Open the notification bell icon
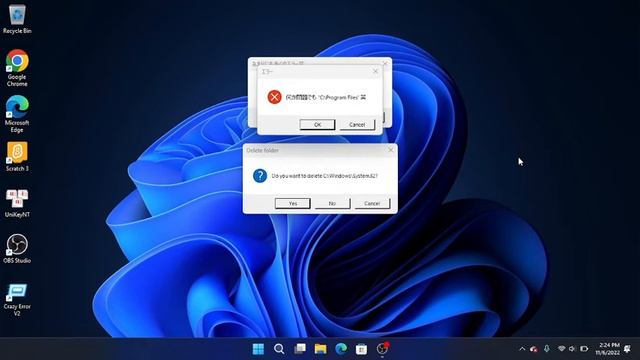 pos(628,349)
